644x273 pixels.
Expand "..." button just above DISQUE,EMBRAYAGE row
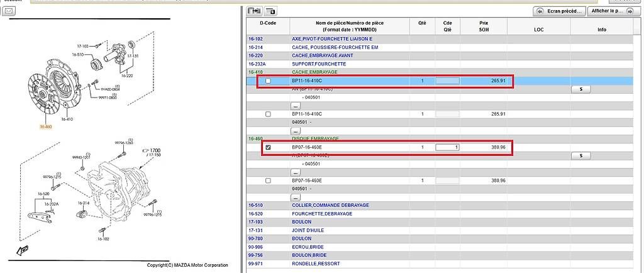point(294,131)
